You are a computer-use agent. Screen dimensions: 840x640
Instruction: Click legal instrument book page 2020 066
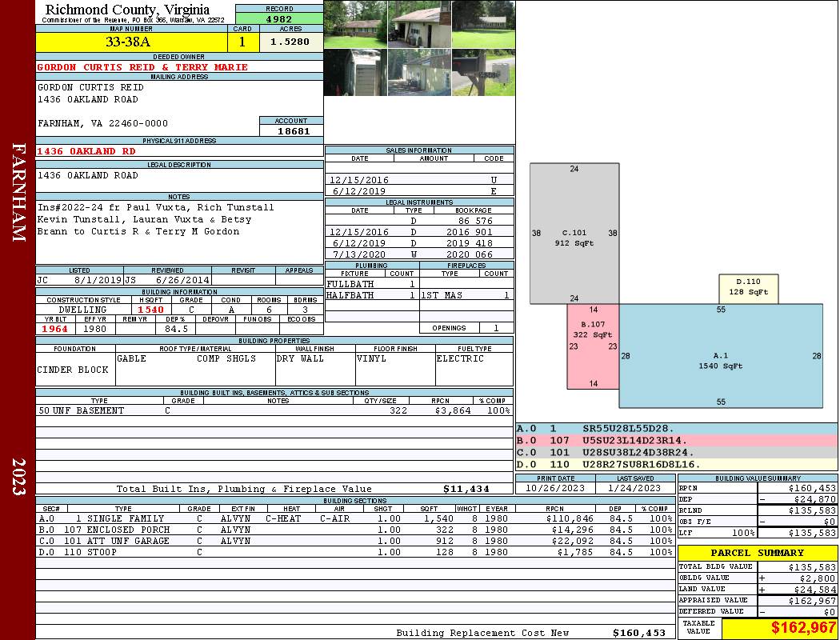coord(470,254)
